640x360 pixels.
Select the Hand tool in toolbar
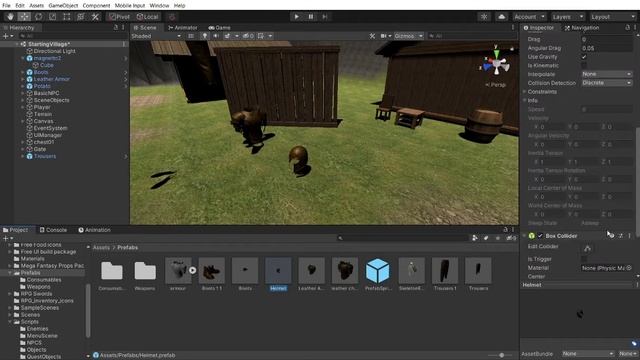pyautogui.click(x=10, y=17)
